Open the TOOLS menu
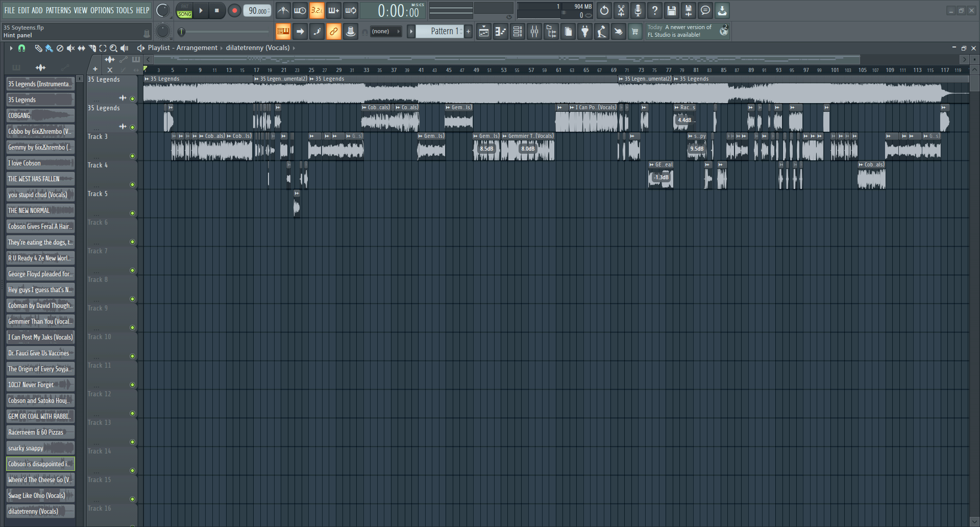This screenshot has width=980, height=527. (124, 10)
